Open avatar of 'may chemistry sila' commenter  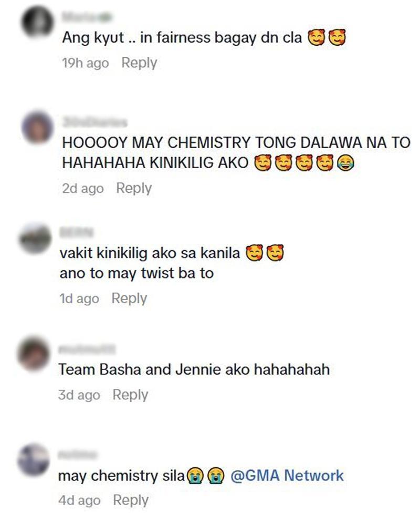(34, 460)
